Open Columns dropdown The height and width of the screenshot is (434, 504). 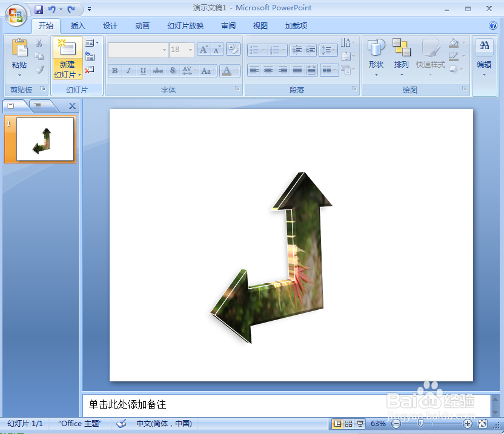tap(329, 70)
